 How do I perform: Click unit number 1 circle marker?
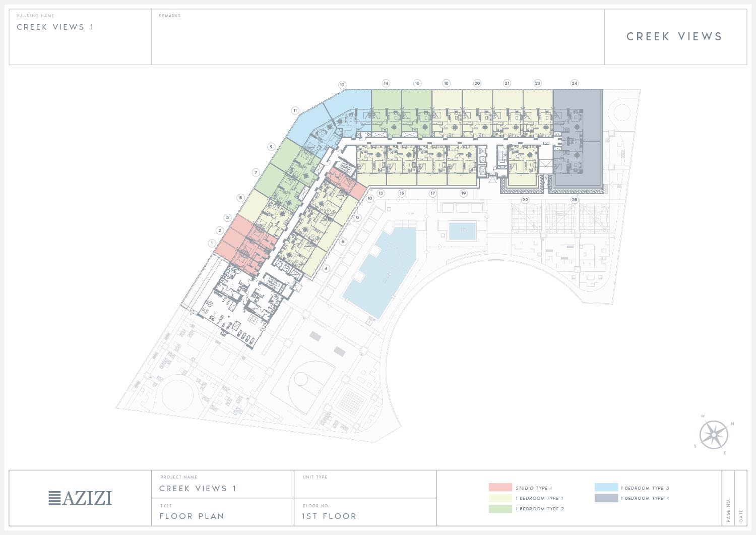point(212,243)
